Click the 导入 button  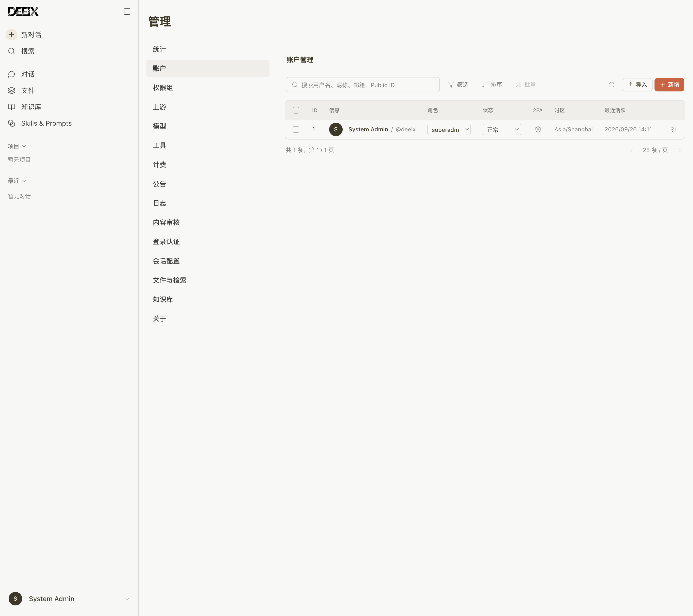[637, 85]
